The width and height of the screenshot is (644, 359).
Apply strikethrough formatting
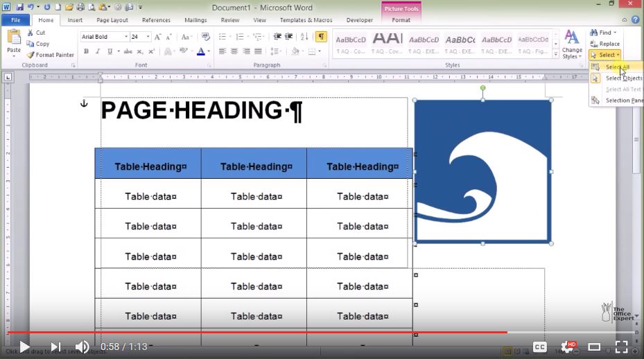(128, 51)
